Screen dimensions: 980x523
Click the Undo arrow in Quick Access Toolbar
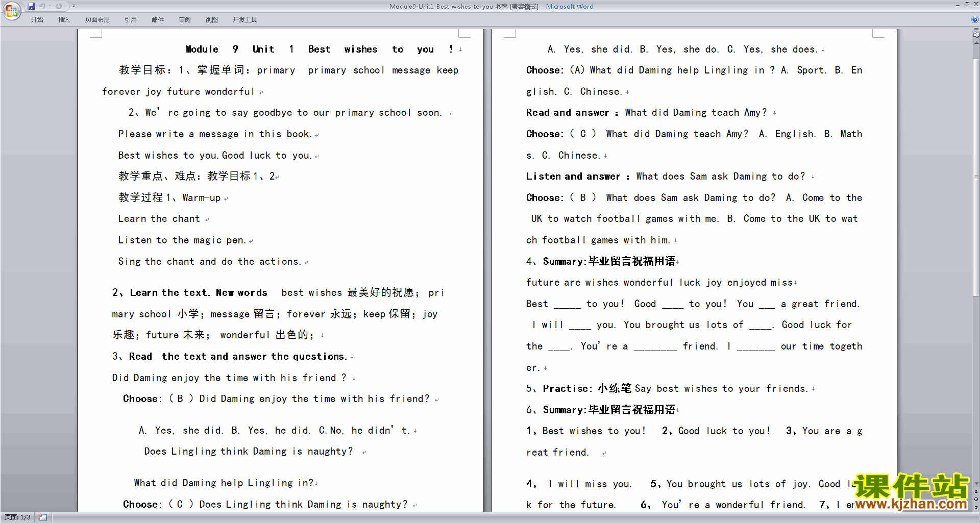(x=42, y=6)
